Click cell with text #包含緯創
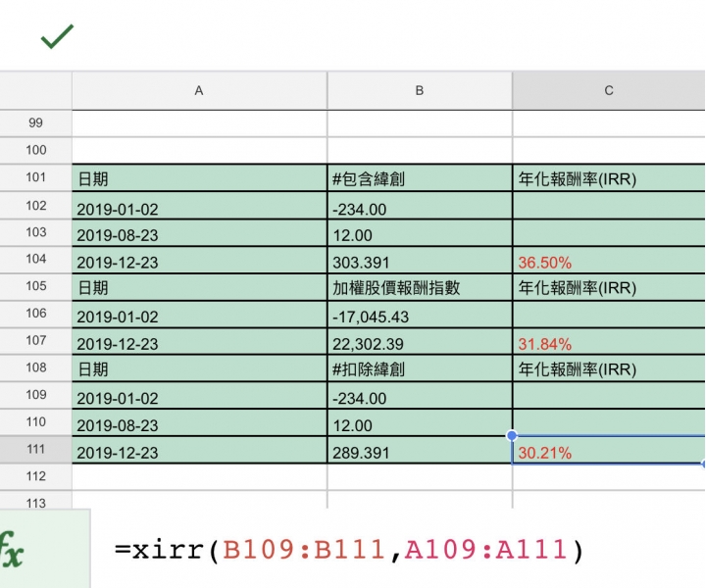706x588 pixels. 420,178
